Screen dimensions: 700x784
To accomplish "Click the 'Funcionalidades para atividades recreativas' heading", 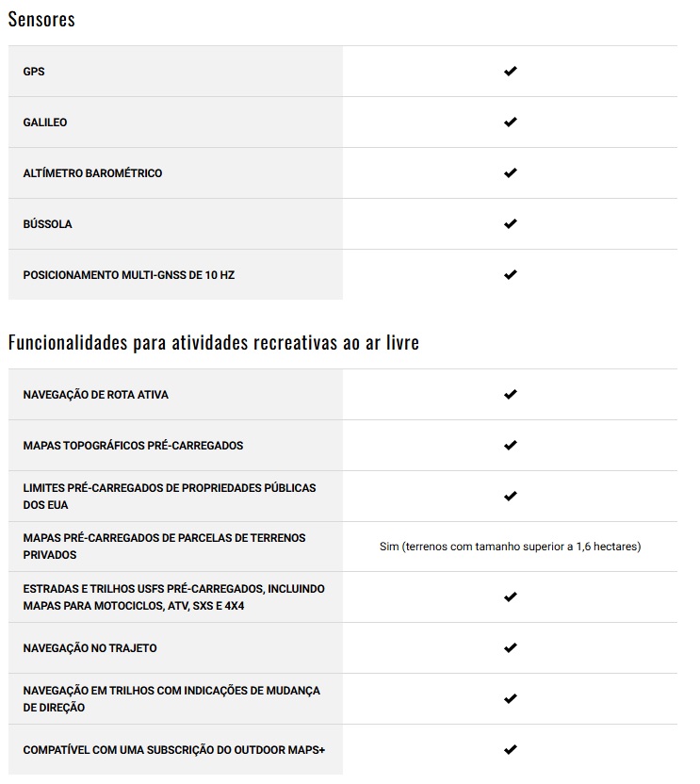I will pyautogui.click(x=214, y=343).
